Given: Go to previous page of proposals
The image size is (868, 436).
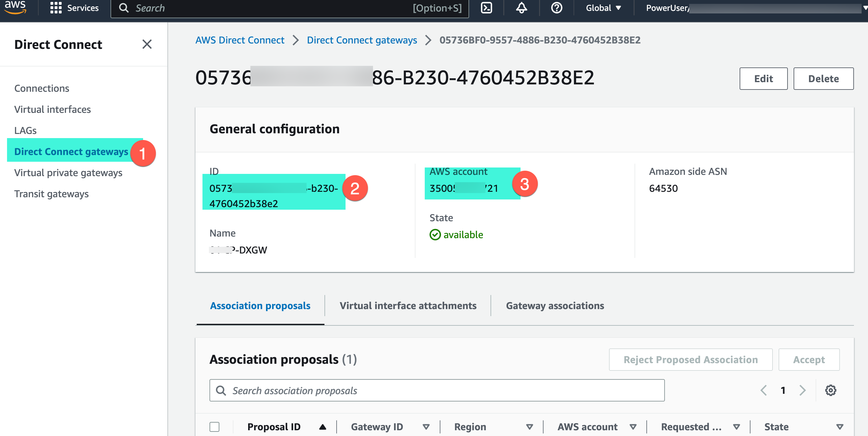Looking at the screenshot, I should (764, 390).
